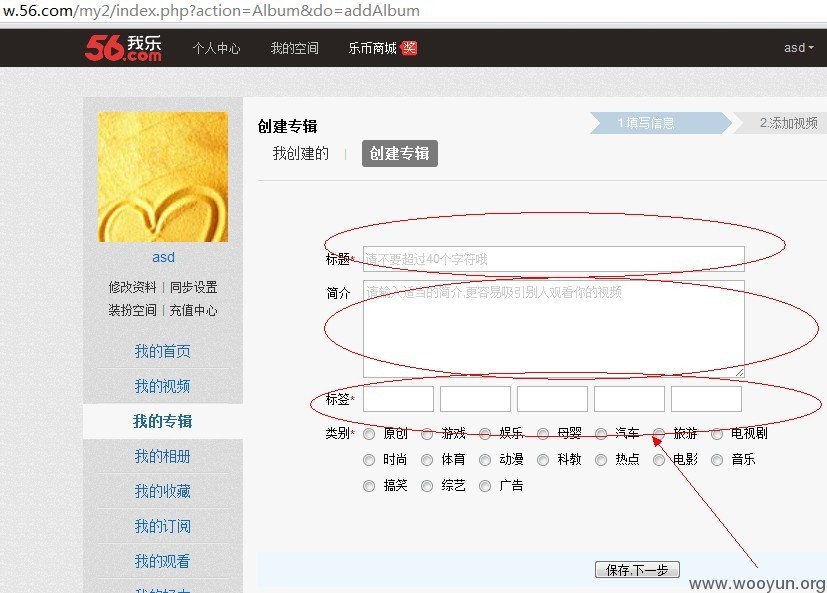Focus the 简介 description textarea

pyautogui.click(x=554, y=329)
